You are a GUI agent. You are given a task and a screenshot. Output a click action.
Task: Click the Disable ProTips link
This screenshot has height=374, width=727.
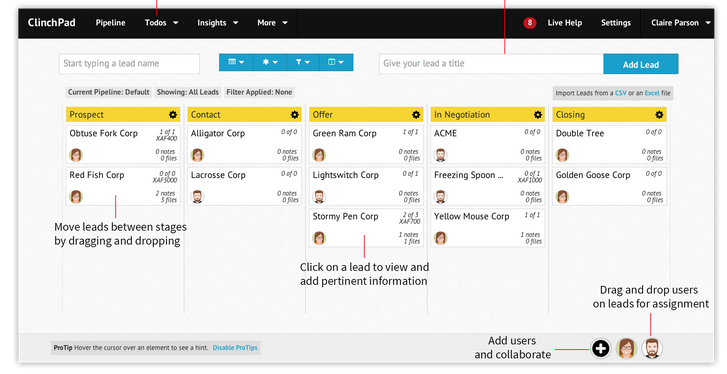(x=235, y=348)
